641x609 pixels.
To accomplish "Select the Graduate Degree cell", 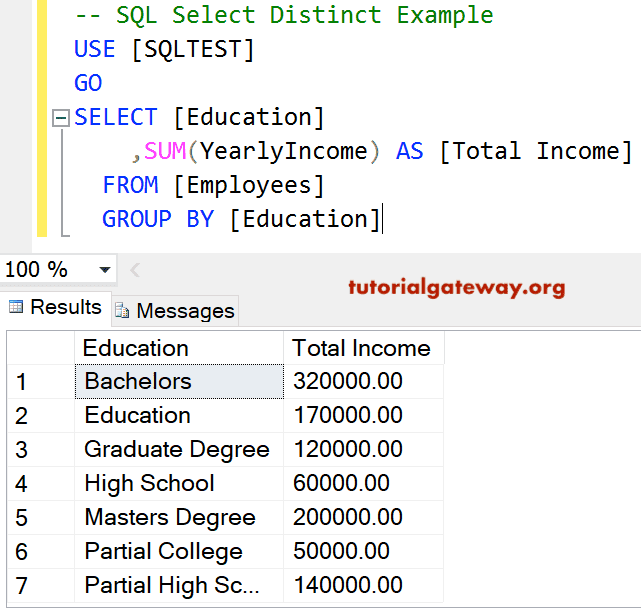I will [x=178, y=450].
